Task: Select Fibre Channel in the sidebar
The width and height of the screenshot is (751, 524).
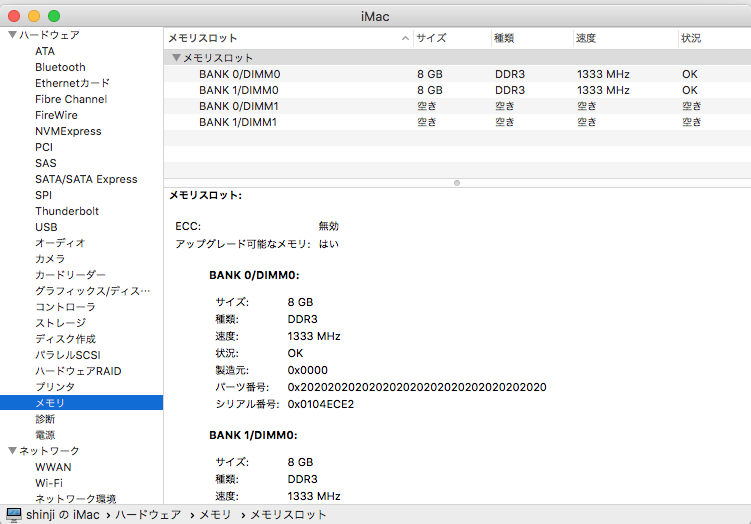Action: tap(71, 99)
